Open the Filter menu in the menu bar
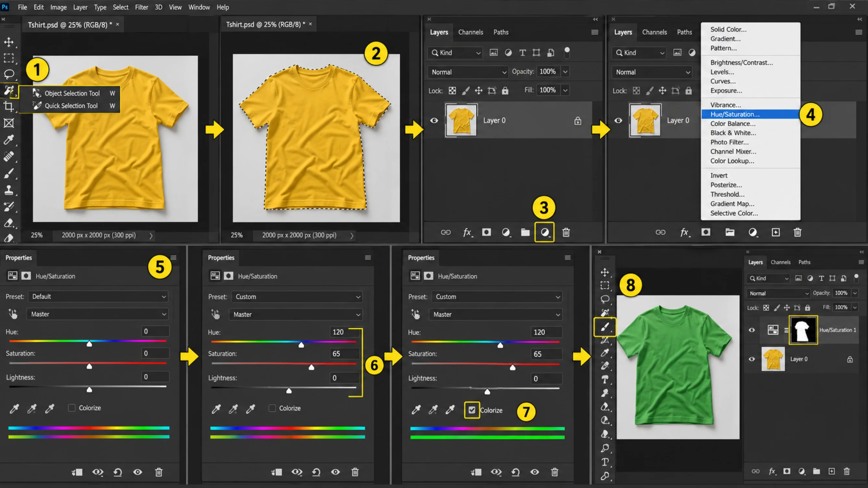The image size is (868, 488). (x=142, y=7)
